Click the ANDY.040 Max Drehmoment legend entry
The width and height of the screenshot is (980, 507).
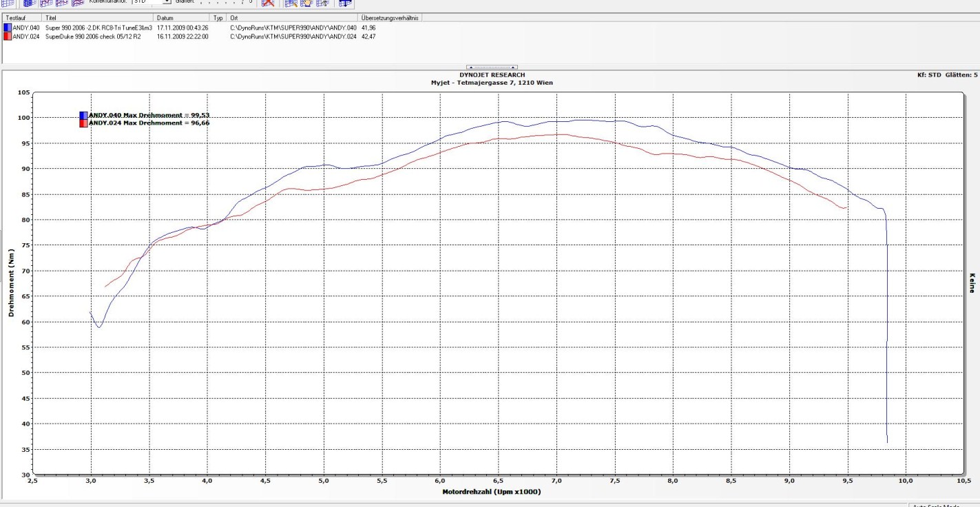click(149, 115)
